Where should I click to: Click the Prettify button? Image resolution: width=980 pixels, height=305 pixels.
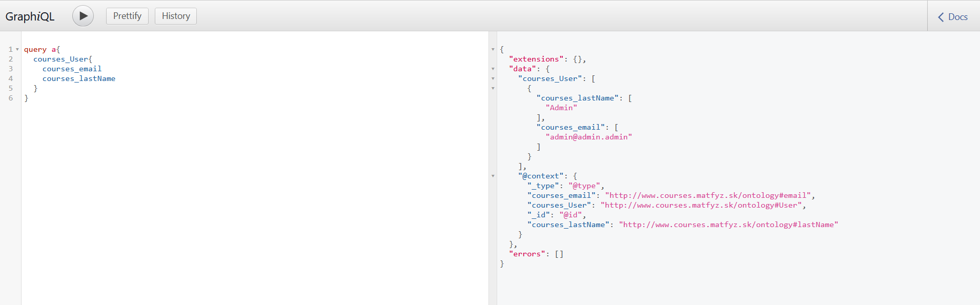(x=127, y=16)
